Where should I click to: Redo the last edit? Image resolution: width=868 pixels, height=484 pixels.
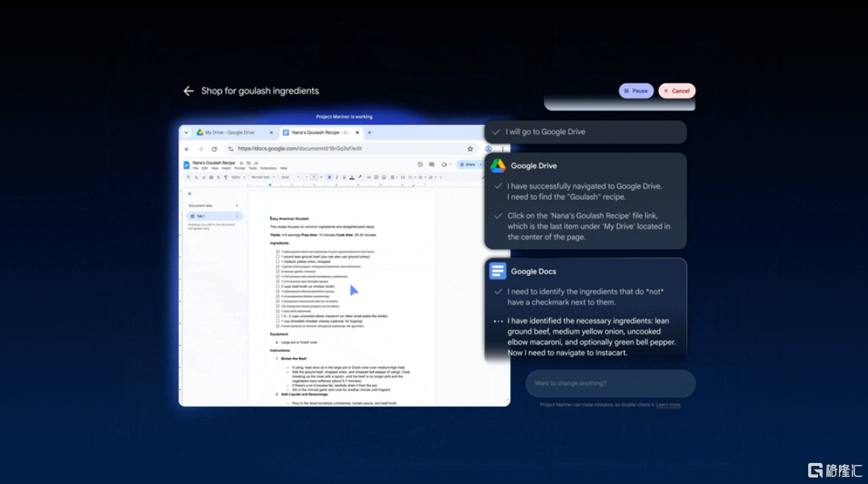203,177
